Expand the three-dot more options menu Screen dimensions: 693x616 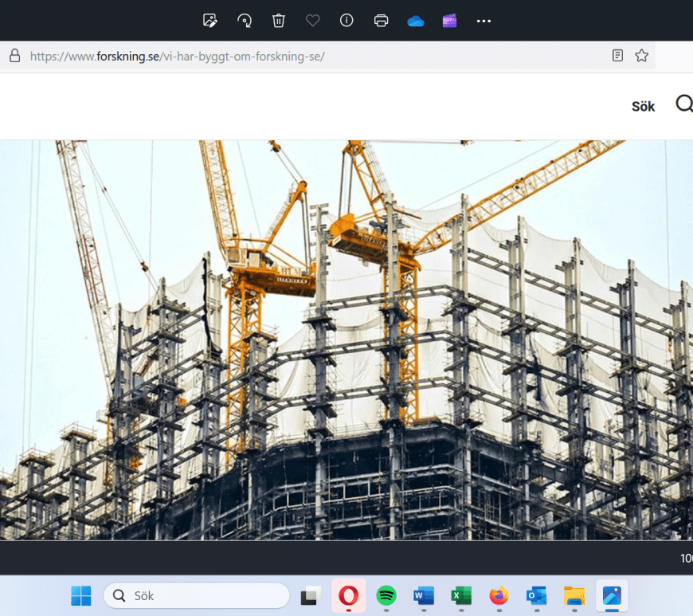(x=484, y=21)
